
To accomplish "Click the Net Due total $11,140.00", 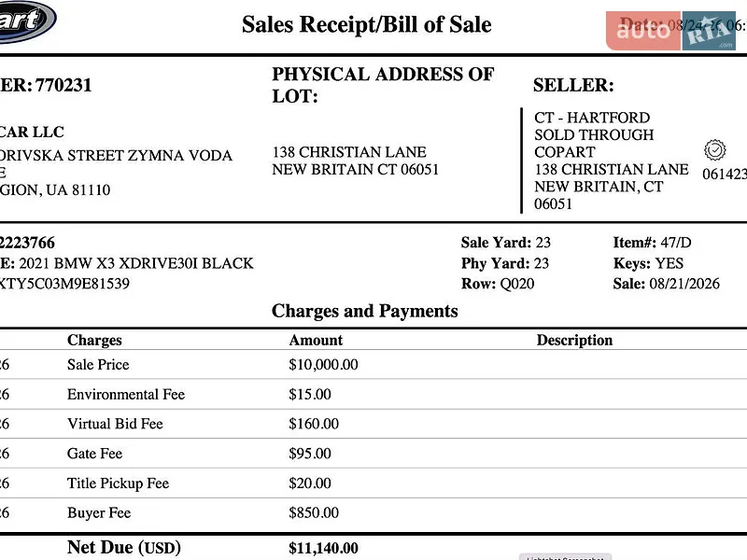I will click(x=323, y=548).
